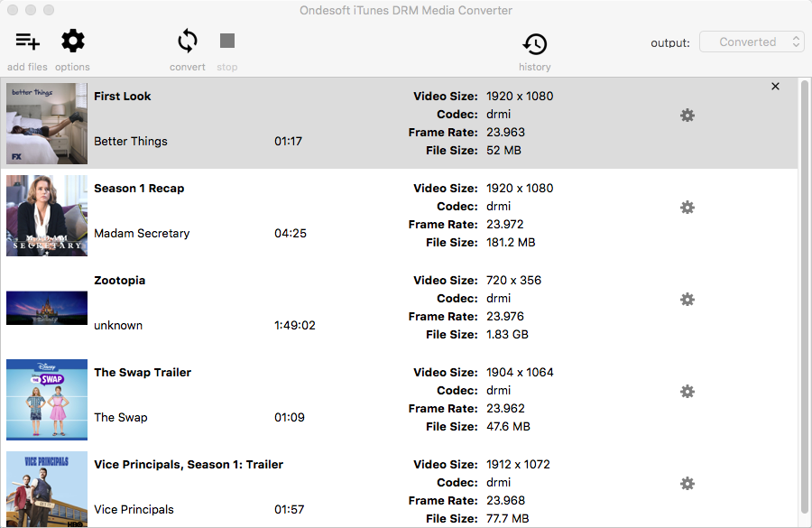Select the Vice Principals poster thumbnail

tap(47, 490)
